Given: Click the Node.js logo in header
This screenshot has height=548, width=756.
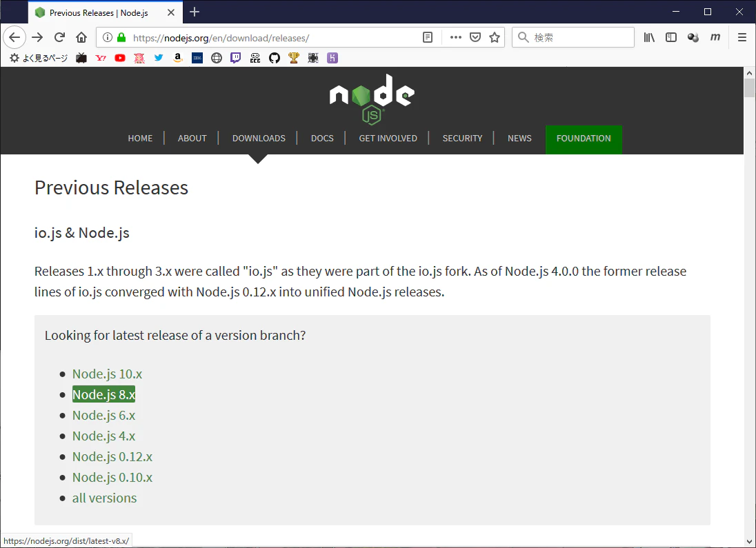Looking at the screenshot, I should point(372,99).
